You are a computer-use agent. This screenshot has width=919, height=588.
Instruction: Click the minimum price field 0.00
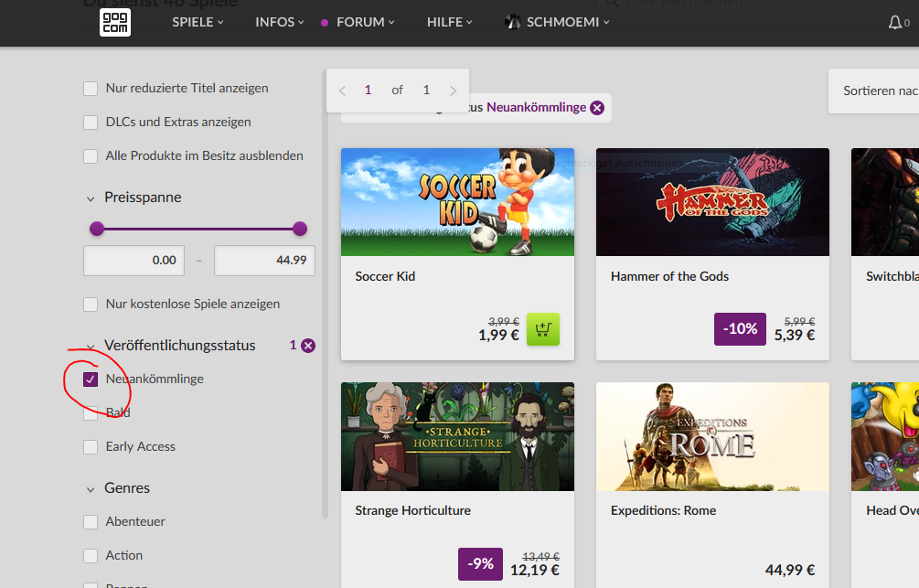click(x=134, y=261)
